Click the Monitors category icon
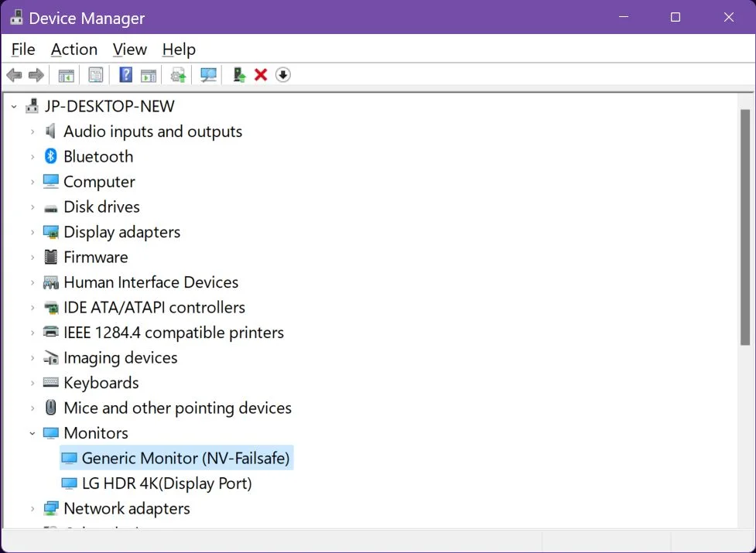The height and width of the screenshot is (553, 756). tap(50, 432)
